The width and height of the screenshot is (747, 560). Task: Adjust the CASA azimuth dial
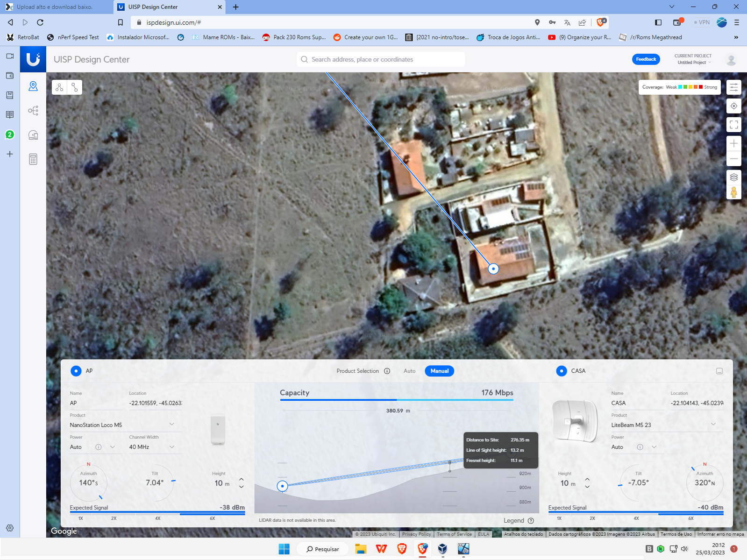click(x=704, y=482)
